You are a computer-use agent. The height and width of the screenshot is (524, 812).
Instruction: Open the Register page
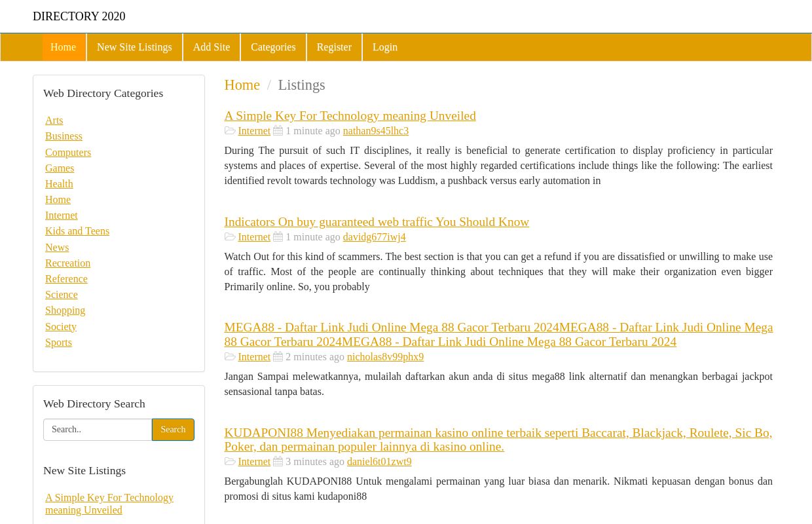(334, 47)
